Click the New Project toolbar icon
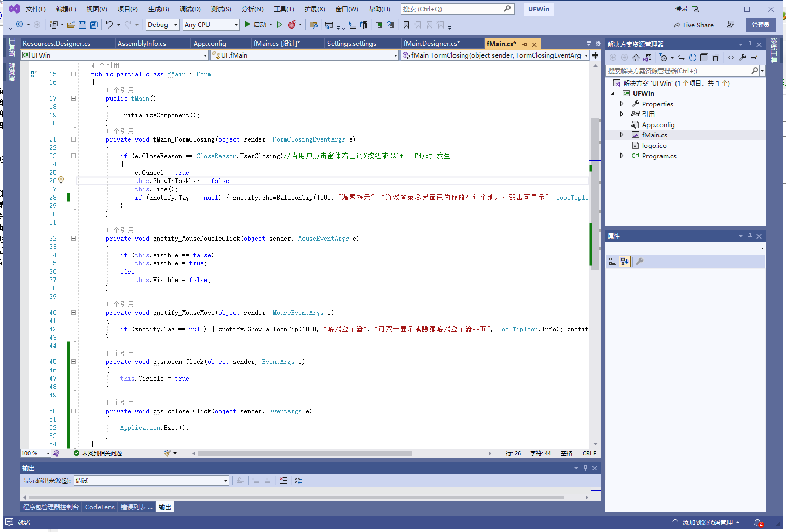This screenshot has width=786, height=532. pos(53,24)
